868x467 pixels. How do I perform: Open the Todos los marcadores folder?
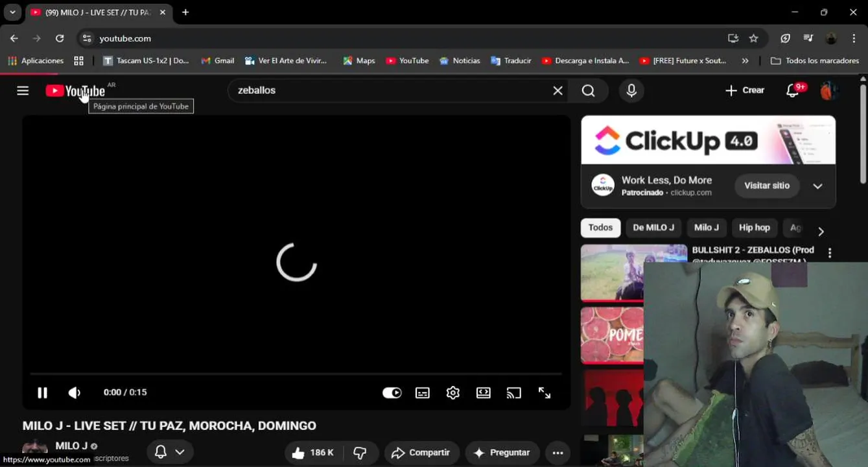tap(815, 60)
